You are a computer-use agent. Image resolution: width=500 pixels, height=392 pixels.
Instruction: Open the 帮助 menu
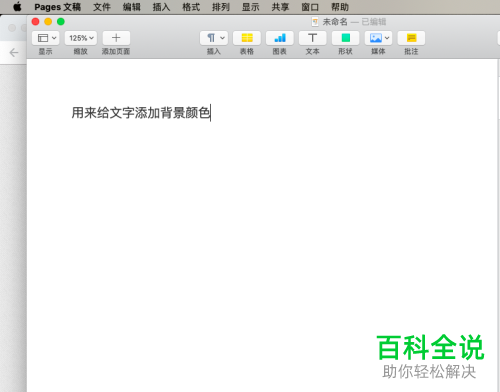click(x=340, y=7)
